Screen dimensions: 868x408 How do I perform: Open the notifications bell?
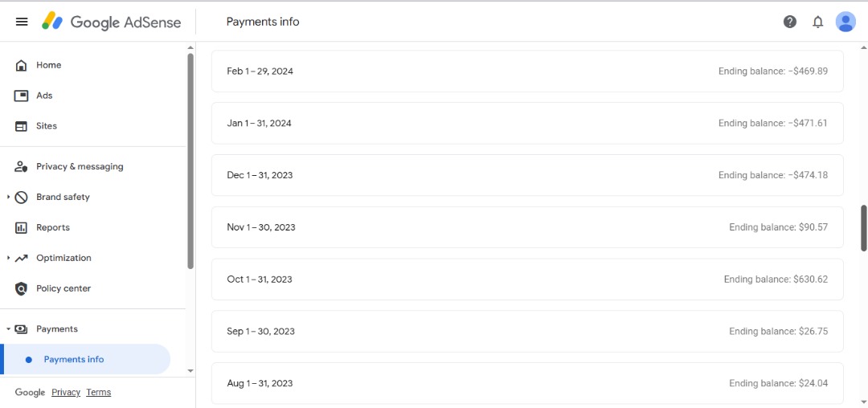(818, 22)
